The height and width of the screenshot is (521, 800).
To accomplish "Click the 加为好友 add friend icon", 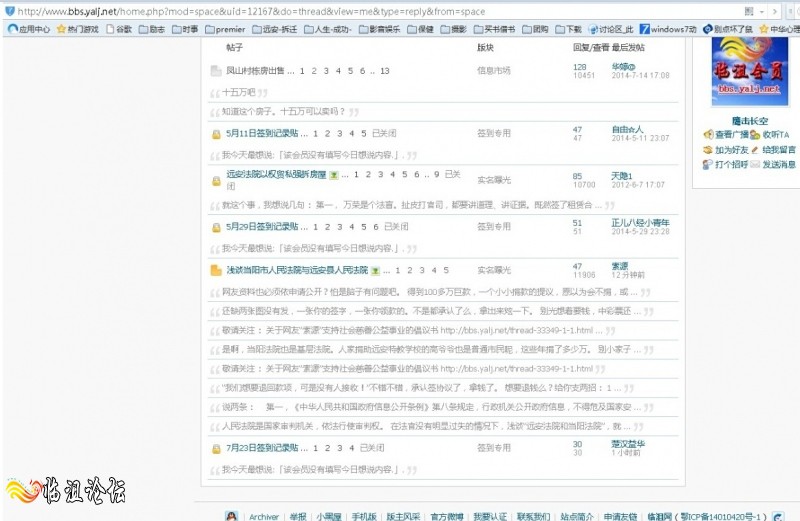I will click(x=708, y=150).
